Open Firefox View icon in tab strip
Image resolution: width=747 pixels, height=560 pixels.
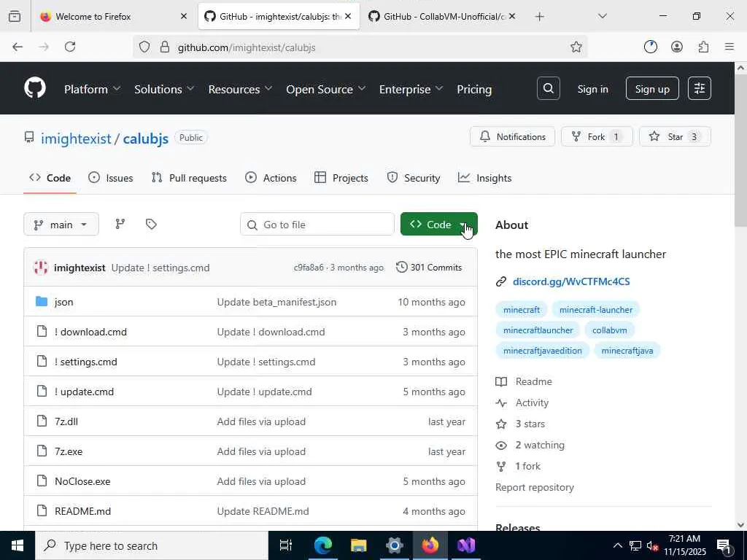pyautogui.click(x=15, y=16)
